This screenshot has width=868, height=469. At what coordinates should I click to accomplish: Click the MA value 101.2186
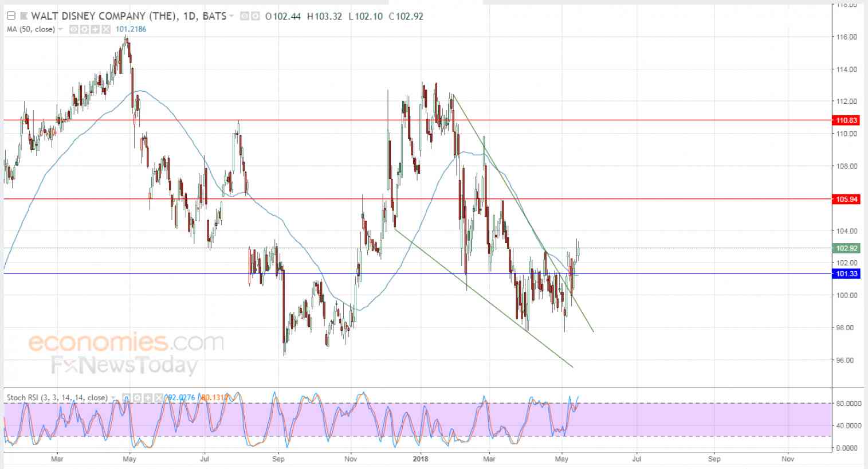tap(131, 29)
